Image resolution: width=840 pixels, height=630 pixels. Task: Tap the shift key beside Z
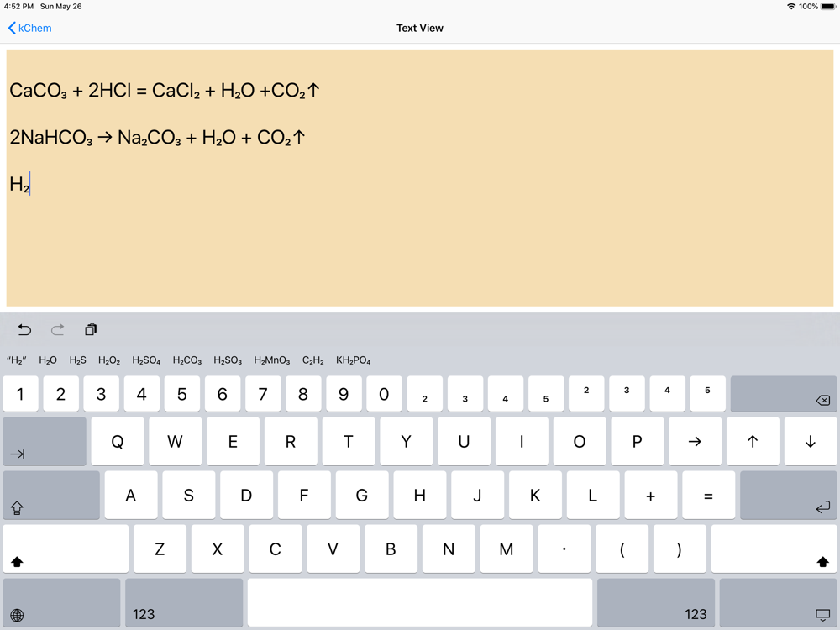pyautogui.click(x=66, y=549)
